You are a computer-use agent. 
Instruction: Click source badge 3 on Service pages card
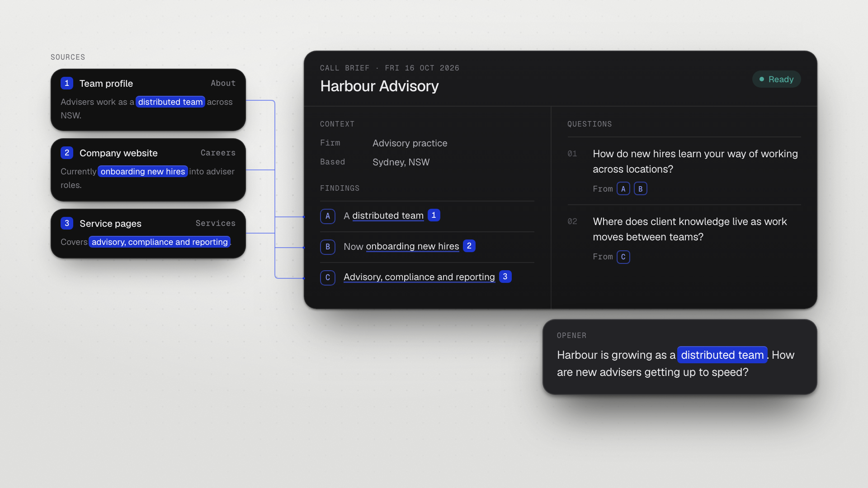(x=67, y=223)
